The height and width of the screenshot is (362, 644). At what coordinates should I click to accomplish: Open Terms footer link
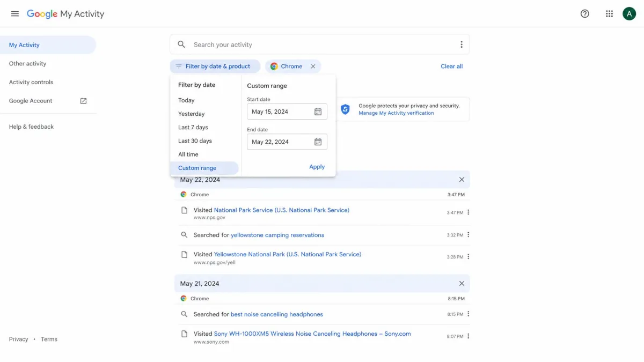pos(49,339)
